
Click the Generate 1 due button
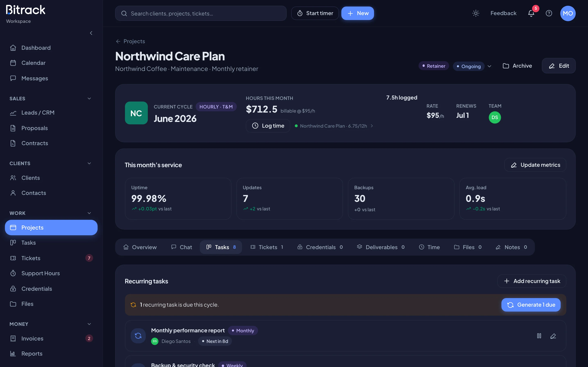click(x=531, y=305)
